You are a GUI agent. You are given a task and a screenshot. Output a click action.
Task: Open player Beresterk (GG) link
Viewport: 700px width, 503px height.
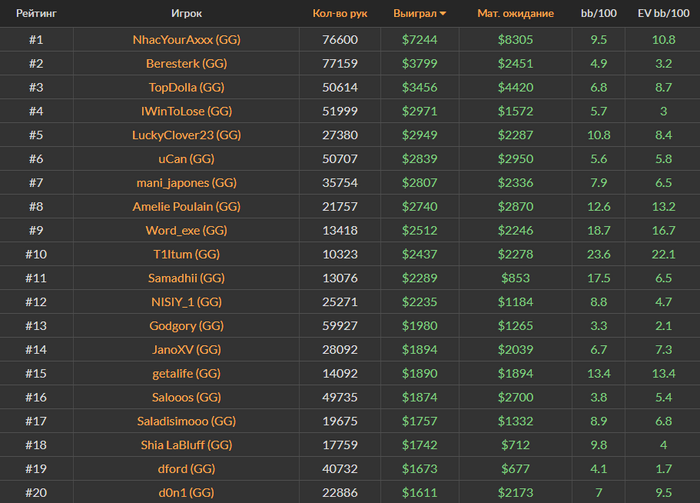click(x=186, y=64)
